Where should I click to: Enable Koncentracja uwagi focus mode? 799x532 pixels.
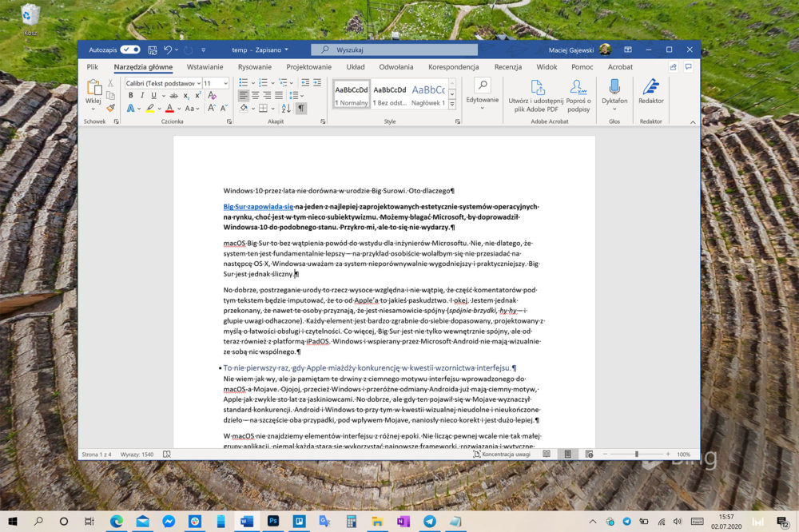coord(502,454)
